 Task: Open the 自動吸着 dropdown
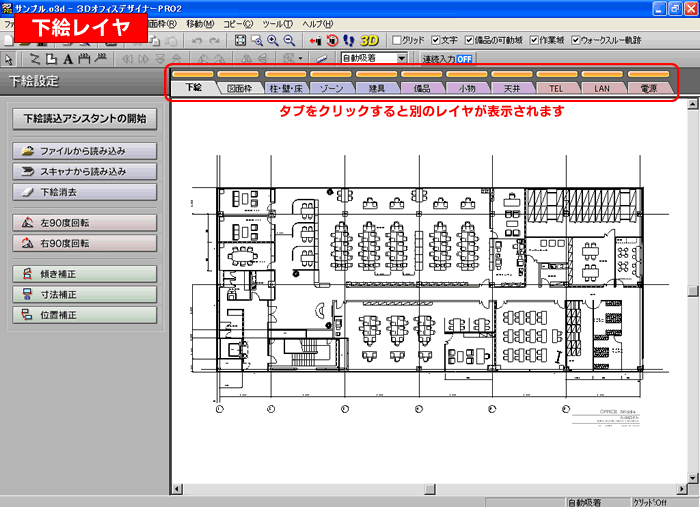[401, 59]
